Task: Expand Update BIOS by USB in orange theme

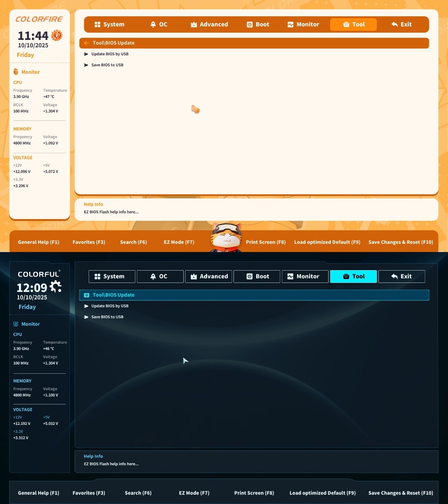Action: pyautogui.click(x=110, y=54)
